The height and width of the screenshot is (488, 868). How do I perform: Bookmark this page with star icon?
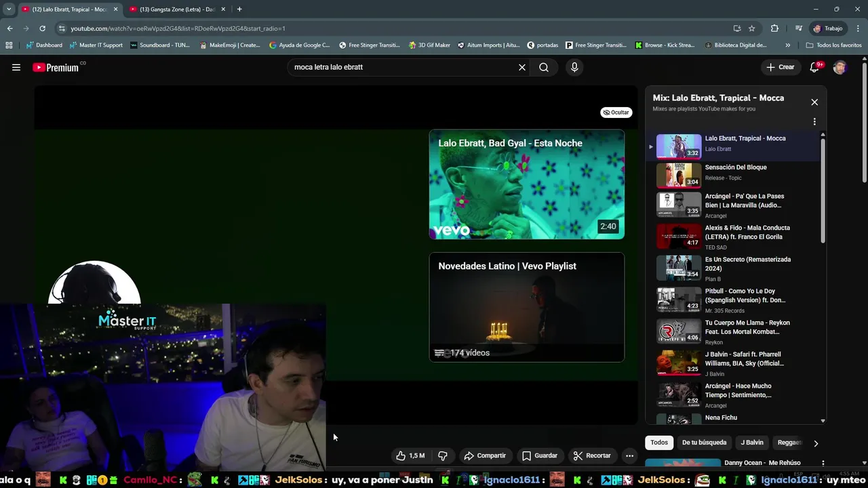(x=751, y=28)
